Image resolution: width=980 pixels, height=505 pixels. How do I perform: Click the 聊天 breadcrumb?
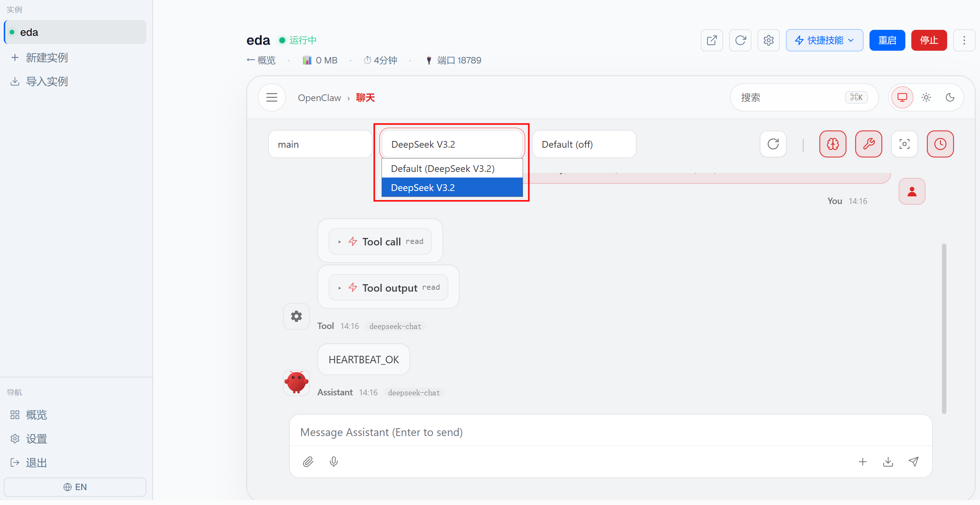click(365, 98)
